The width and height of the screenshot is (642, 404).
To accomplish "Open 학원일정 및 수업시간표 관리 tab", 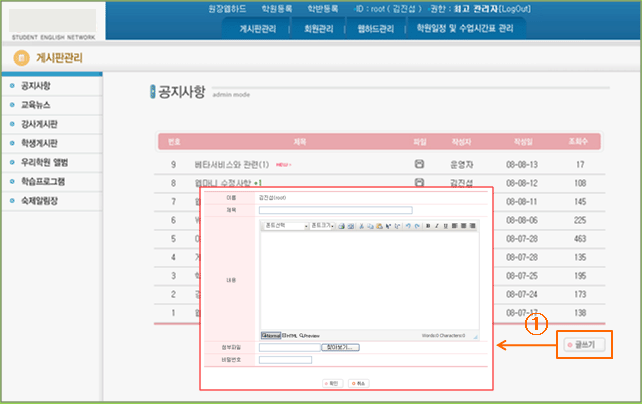I will click(465, 29).
